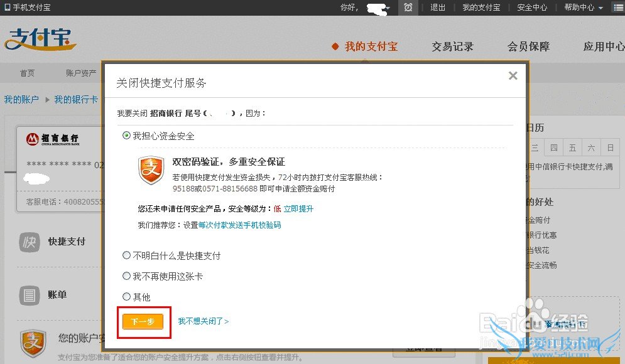Click the masked bank card number
The height and width of the screenshot is (364, 625).
[65, 164]
